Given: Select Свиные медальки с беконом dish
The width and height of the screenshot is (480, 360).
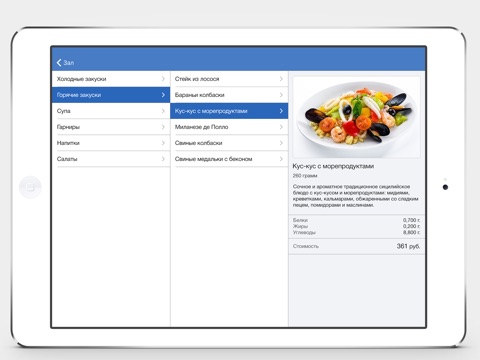Looking at the screenshot, I should click(229, 159).
